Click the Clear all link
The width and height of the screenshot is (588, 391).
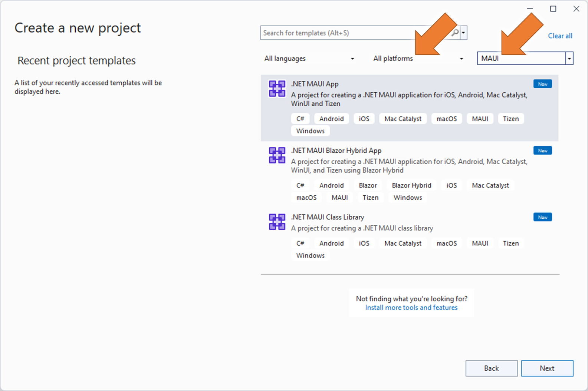tap(560, 36)
